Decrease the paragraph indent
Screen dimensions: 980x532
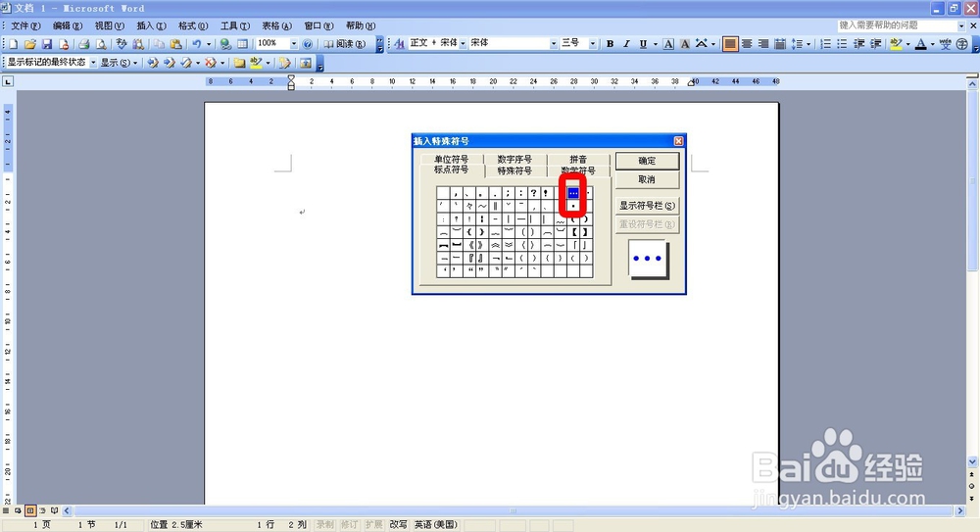859,44
